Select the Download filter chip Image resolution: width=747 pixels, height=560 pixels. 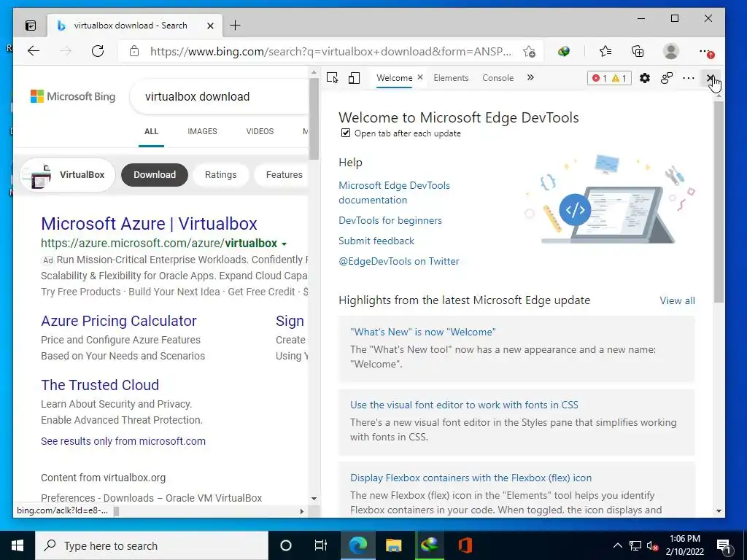[x=155, y=175]
